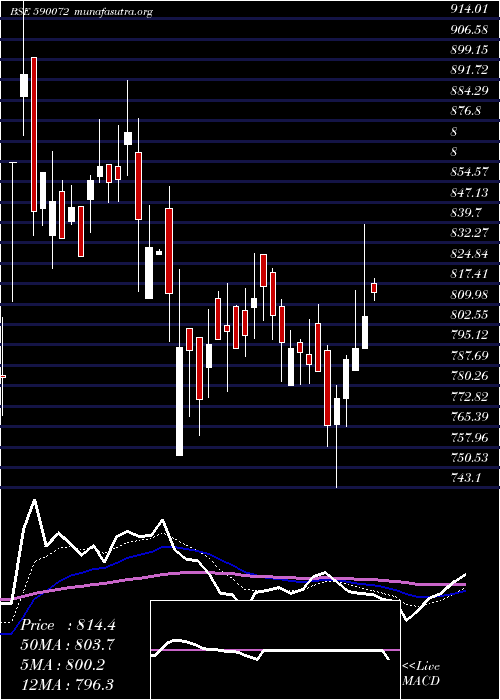The image size is (500, 700).
Task: Click the 787.69 price level label
Action: click(469, 355)
